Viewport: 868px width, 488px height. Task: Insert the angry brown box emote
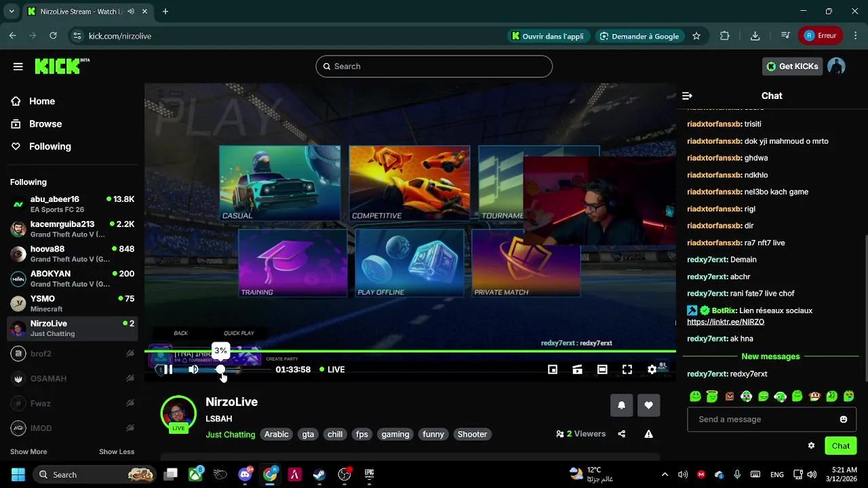coord(729,396)
